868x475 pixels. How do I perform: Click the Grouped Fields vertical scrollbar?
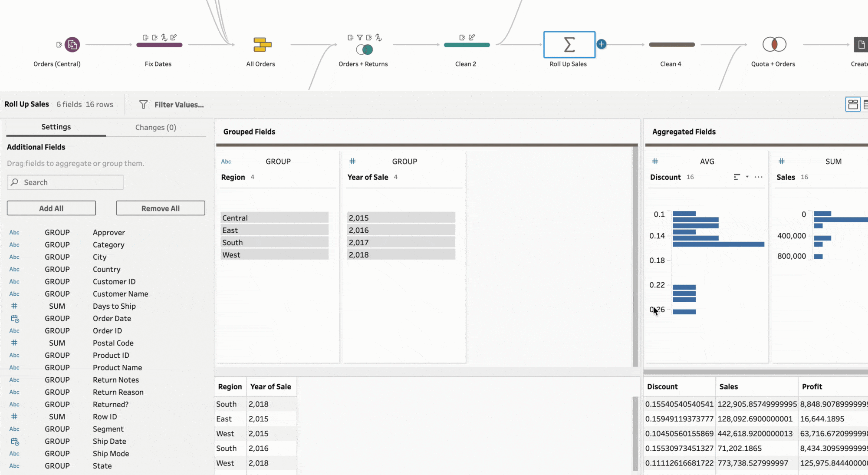pyautogui.click(x=635, y=256)
